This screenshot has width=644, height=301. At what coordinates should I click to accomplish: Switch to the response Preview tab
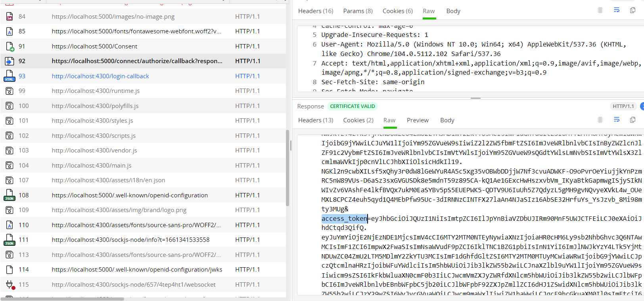418,120
